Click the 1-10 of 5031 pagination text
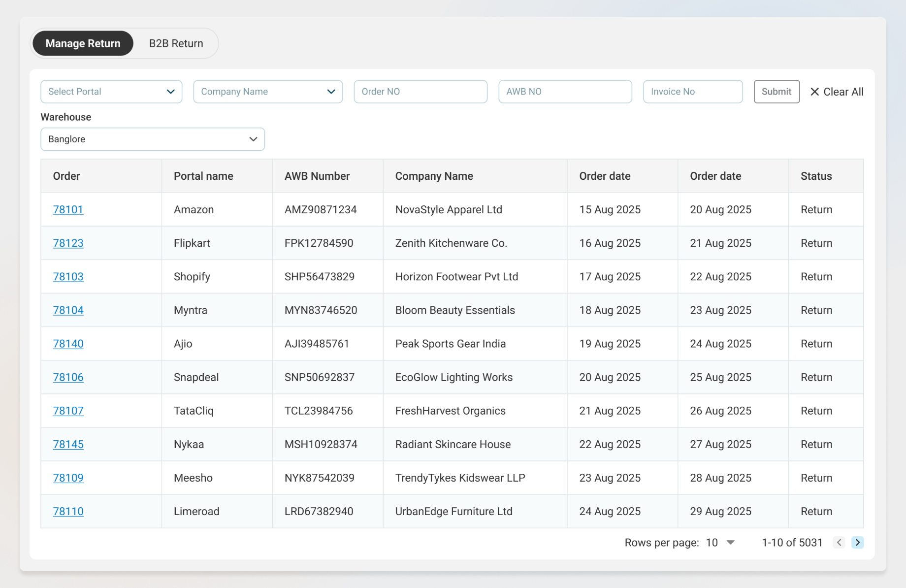The image size is (906, 588). pyautogui.click(x=792, y=543)
